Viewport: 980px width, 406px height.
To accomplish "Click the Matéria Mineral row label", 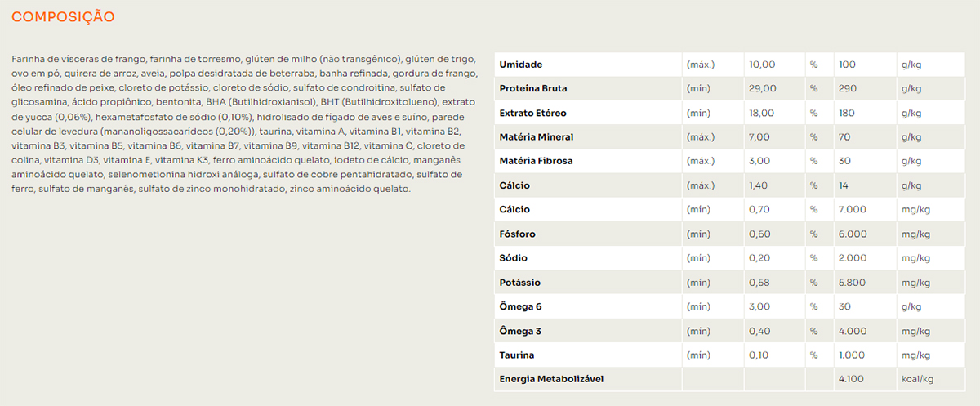I will tap(536, 136).
